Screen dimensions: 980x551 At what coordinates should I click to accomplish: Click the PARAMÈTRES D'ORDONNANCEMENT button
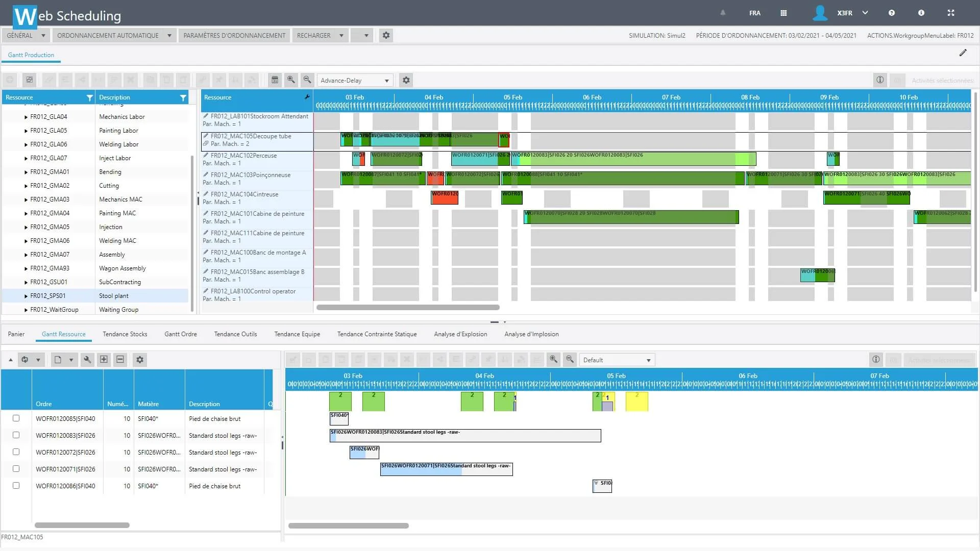(234, 35)
